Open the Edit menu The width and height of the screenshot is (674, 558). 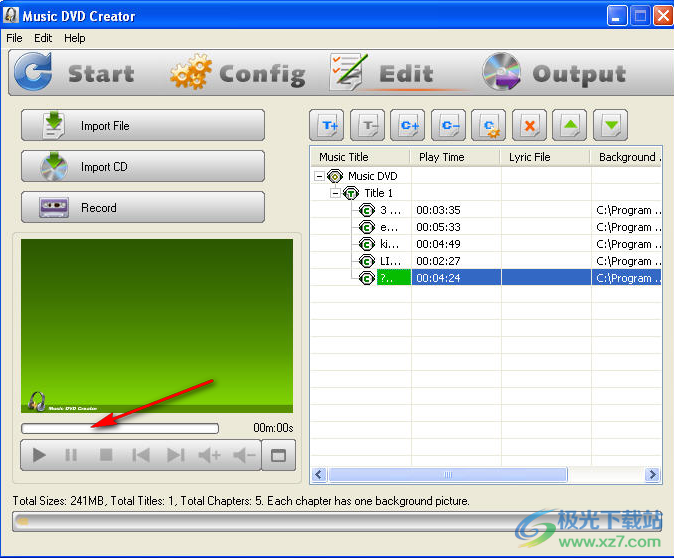point(43,38)
